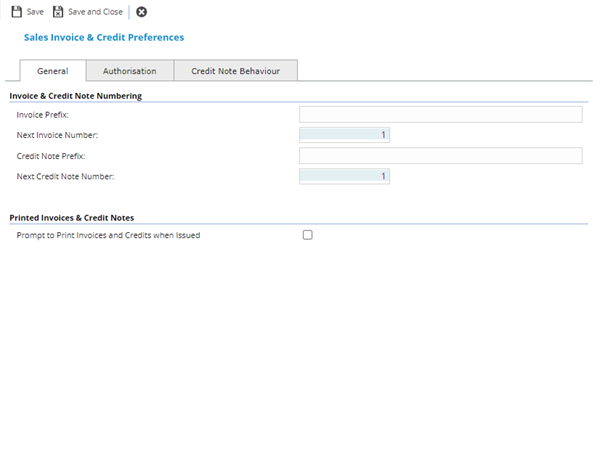
Task: Enable Prompt to Print Invoices checkbox
Action: coord(307,235)
